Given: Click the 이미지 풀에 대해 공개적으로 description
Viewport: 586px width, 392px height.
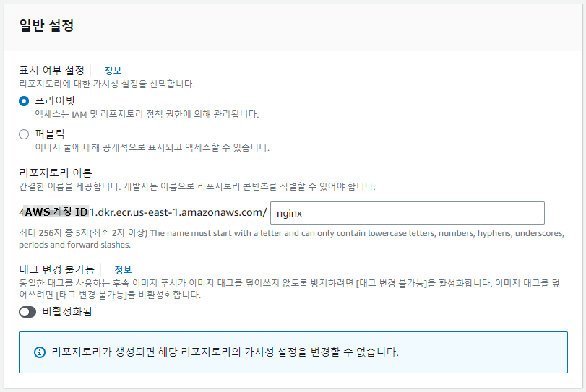Looking at the screenshot, I should [152, 147].
